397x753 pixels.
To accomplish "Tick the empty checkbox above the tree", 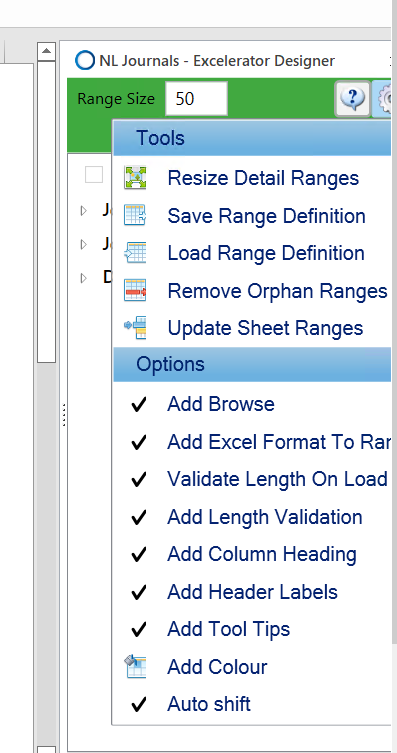I will [94, 175].
